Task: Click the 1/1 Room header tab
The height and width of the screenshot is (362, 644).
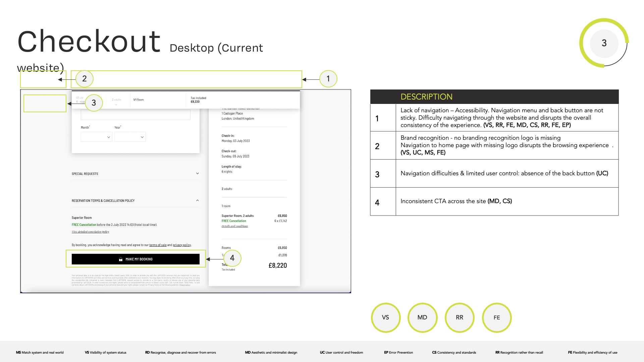Action: pos(139,100)
